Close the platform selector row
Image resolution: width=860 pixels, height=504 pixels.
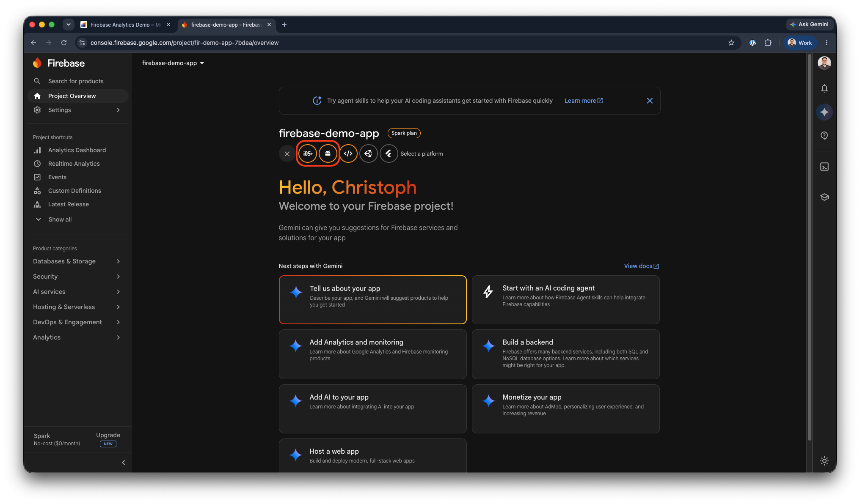click(287, 153)
